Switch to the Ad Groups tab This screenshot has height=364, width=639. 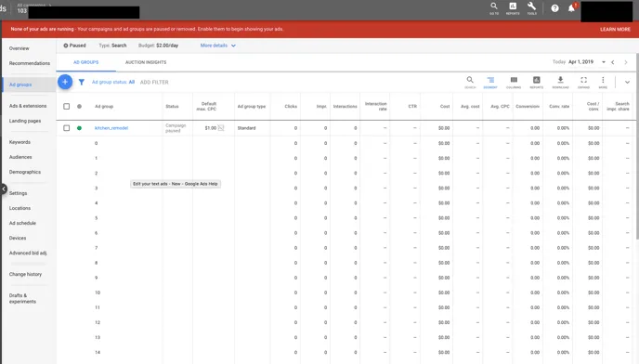[86, 62]
